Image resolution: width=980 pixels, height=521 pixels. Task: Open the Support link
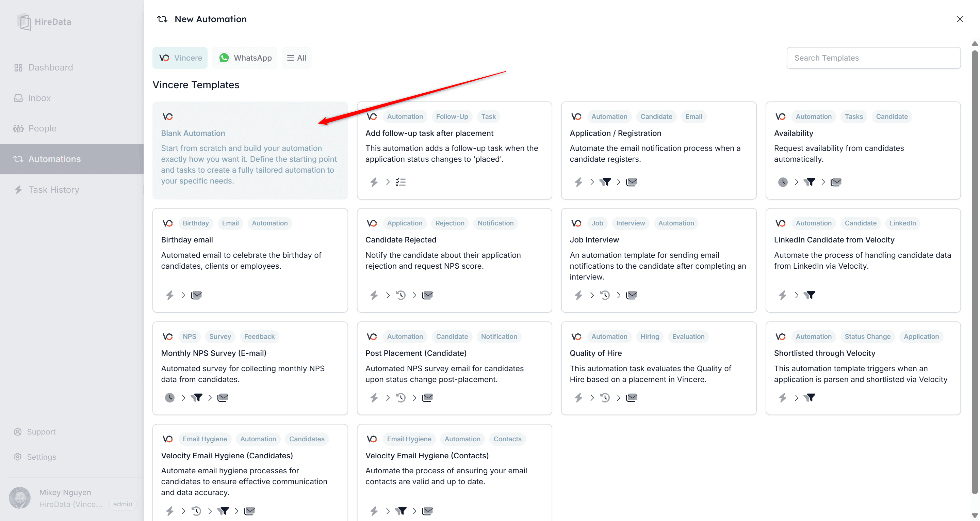[x=35, y=431]
